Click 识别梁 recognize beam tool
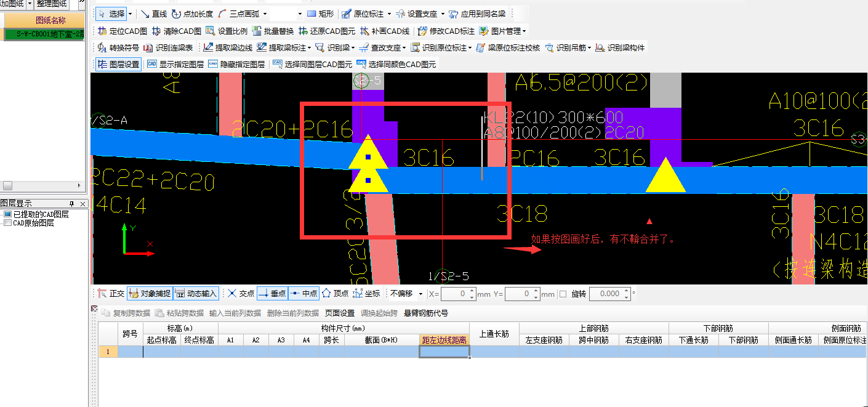This screenshot has height=407, width=868. coord(332,47)
